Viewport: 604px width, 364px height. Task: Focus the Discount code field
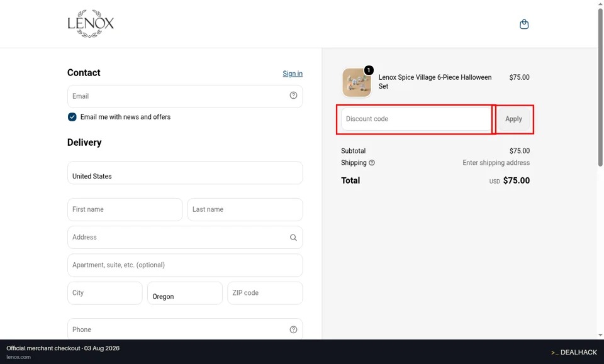click(x=416, y=119)
